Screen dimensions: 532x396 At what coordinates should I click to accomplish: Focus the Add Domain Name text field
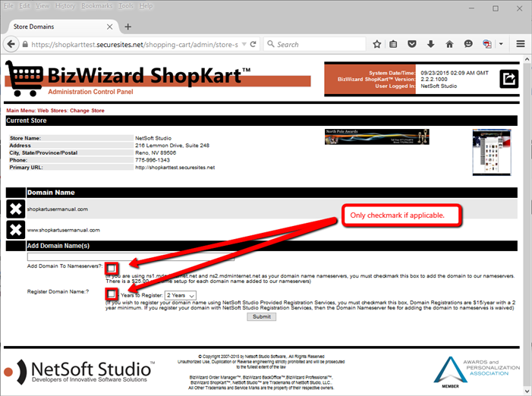pos(131,256)
